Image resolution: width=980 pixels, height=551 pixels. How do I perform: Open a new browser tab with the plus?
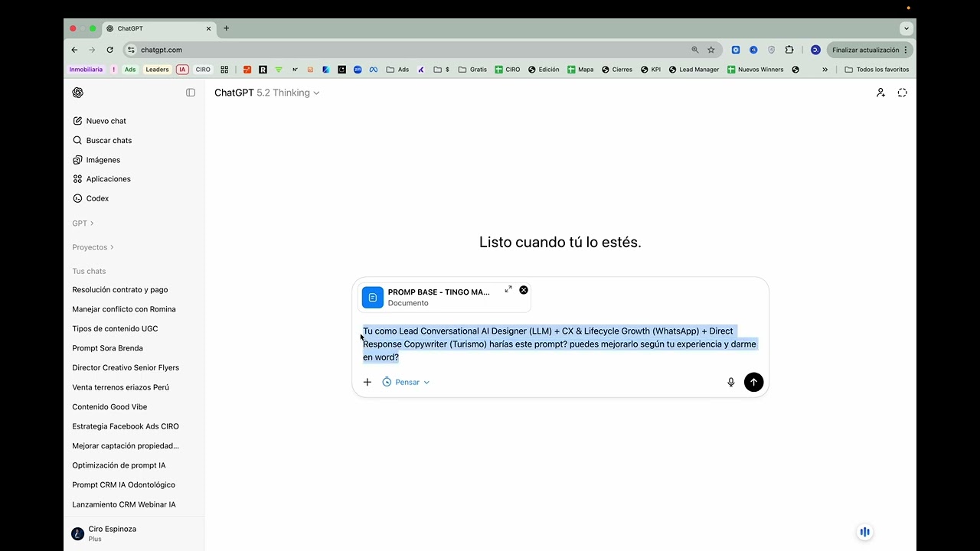(226, 28)
